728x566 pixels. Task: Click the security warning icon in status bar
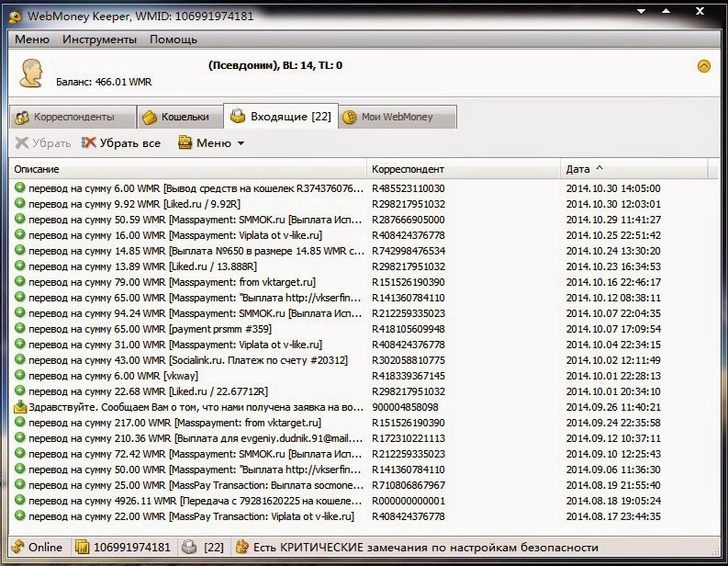point(241,547)
